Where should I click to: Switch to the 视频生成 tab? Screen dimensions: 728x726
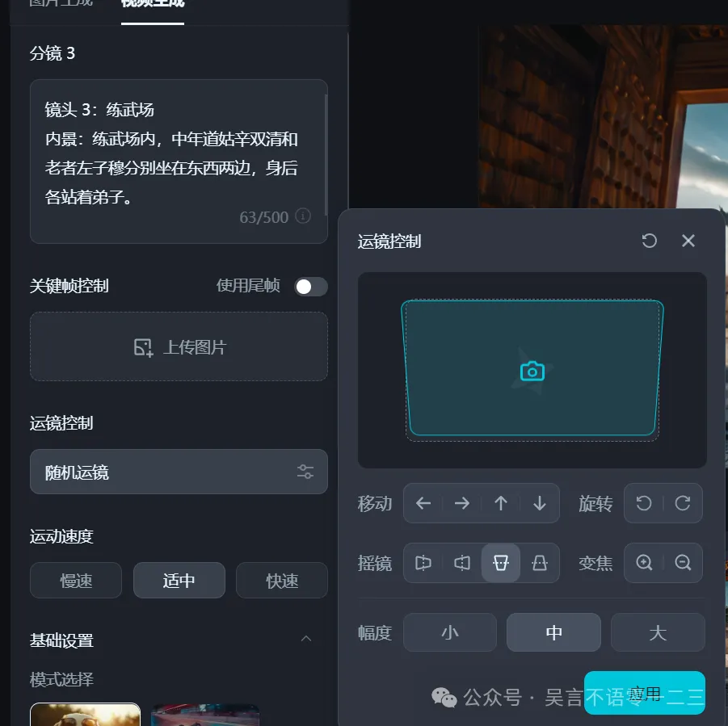click(x=153, y=4)
